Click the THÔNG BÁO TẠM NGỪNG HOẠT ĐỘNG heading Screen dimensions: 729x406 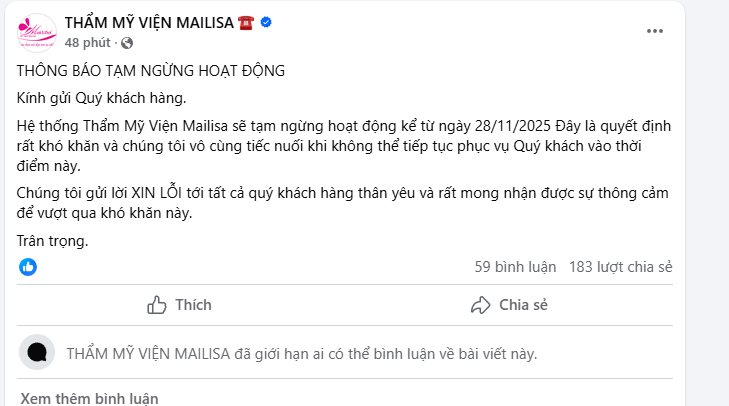(152, 71)
